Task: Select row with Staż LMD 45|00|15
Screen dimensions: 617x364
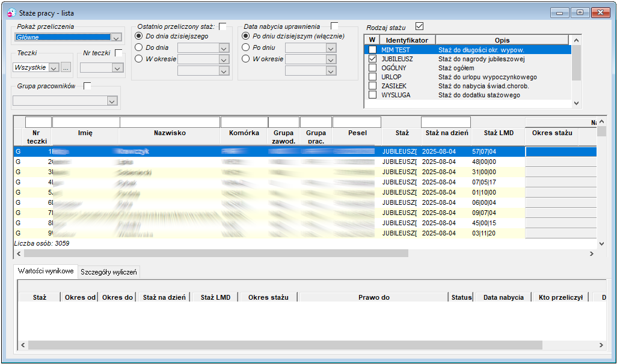Action: pyautogui.click(x=305, y=223)
